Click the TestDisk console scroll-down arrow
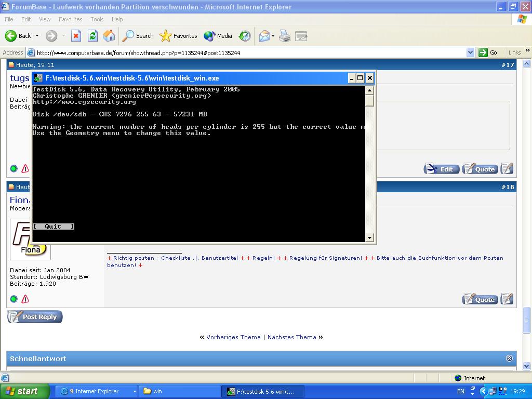 369,237
